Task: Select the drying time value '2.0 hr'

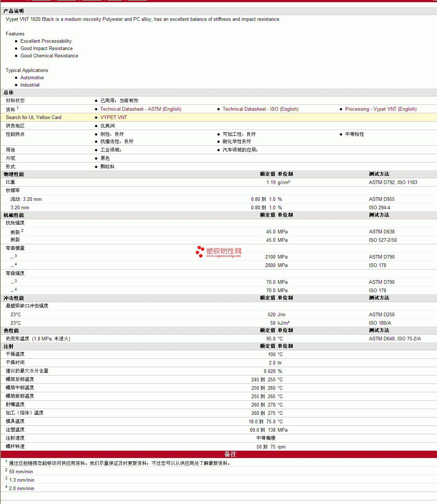Action: (275, 363)
